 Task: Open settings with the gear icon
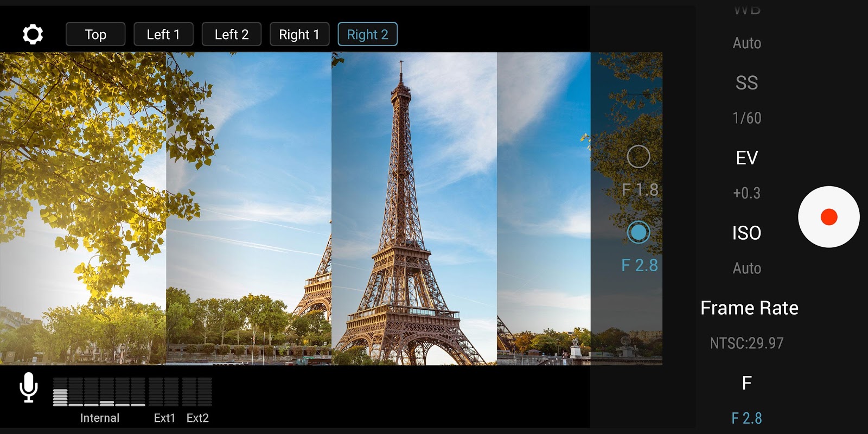(33, 34)
